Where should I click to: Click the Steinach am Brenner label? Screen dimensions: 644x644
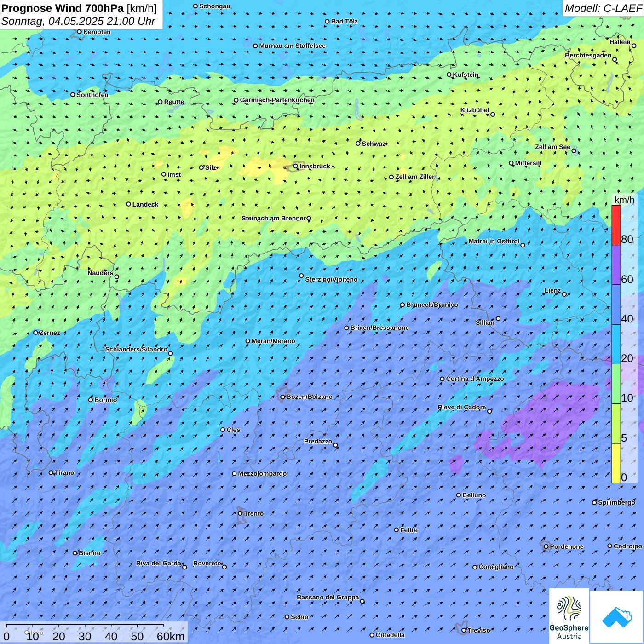[273, 218]
